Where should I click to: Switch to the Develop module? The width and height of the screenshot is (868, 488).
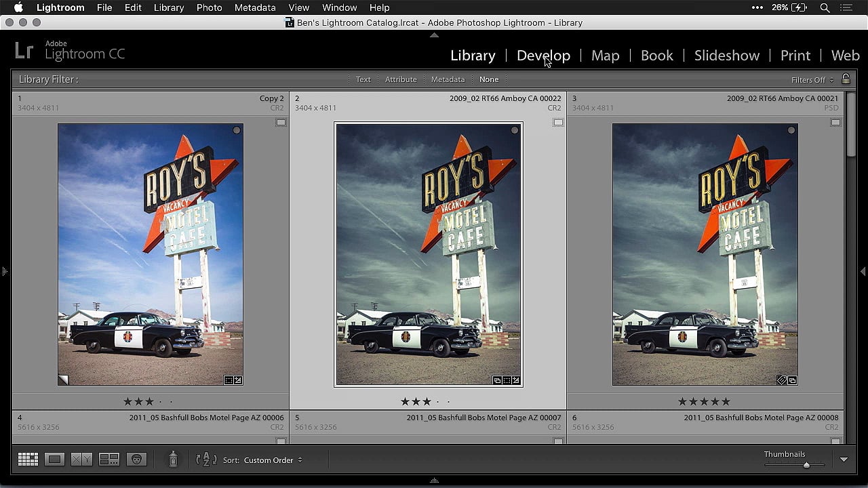point(543,56)
